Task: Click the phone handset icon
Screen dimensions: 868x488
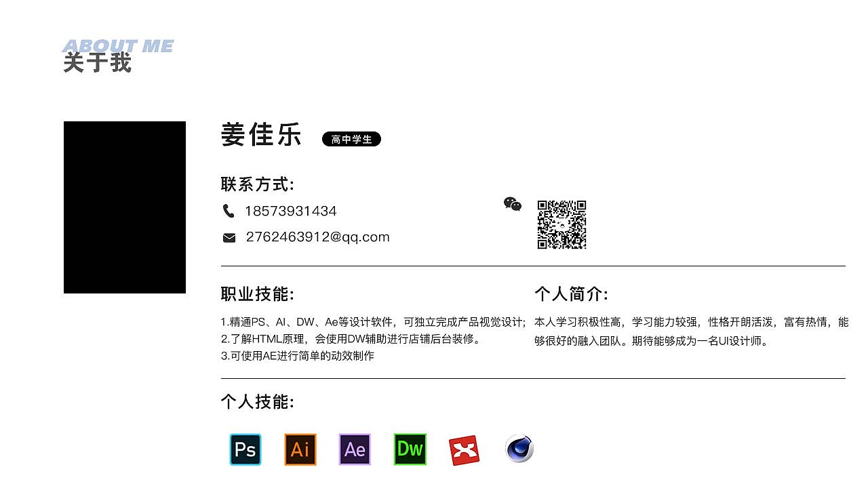Action: point(229,211)
